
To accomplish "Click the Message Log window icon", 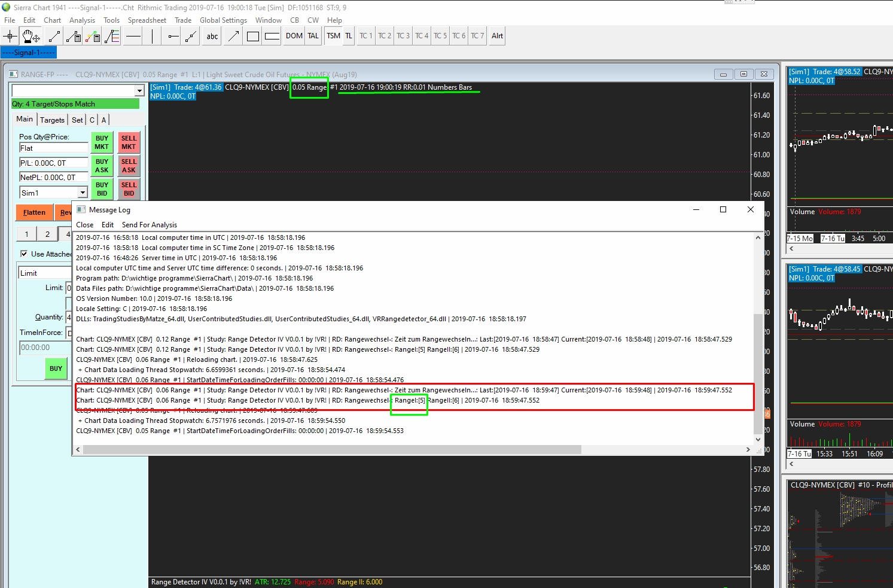I will click(x=81, y=210).
